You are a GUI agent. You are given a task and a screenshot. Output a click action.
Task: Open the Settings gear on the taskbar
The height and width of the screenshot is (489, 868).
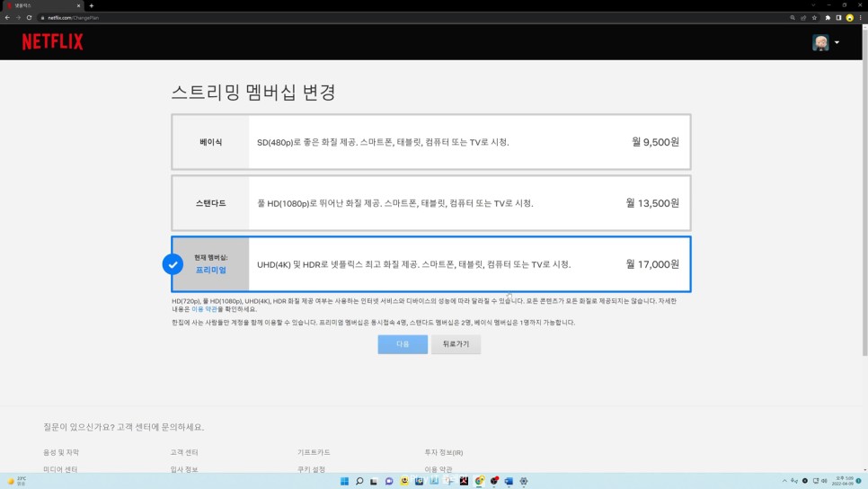pos(524,481)
